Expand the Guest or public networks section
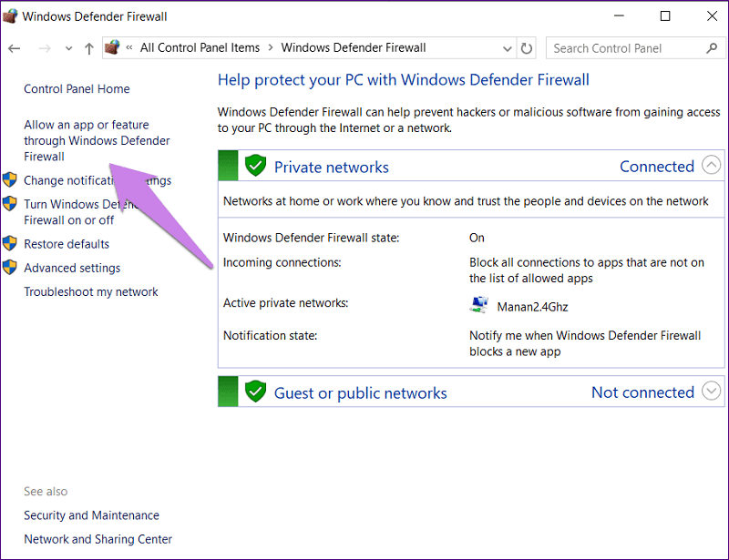Image resolution: width=729 pixels, height=560 pixels. click(x=711, y=392)
